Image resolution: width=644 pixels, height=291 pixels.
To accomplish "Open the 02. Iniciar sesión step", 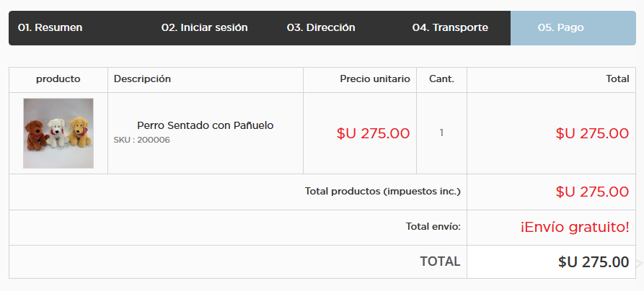I will (204, 27).
